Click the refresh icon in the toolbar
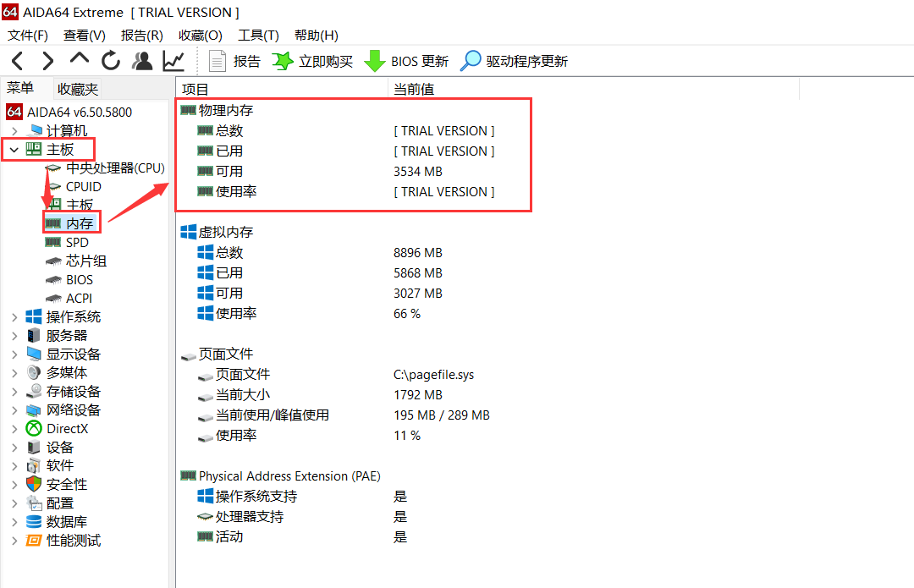This screenshot has height=588, width=914. [x=111, y=60]
